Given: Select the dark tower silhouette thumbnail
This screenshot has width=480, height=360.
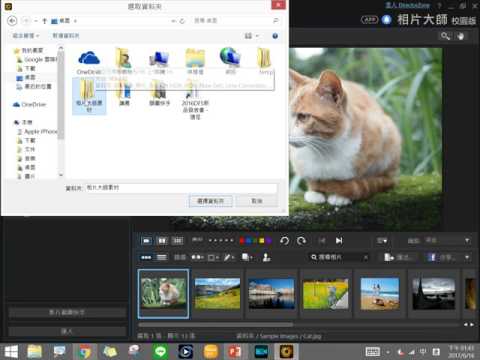Looking at the screenshot, I should click(x=434, y=294).
